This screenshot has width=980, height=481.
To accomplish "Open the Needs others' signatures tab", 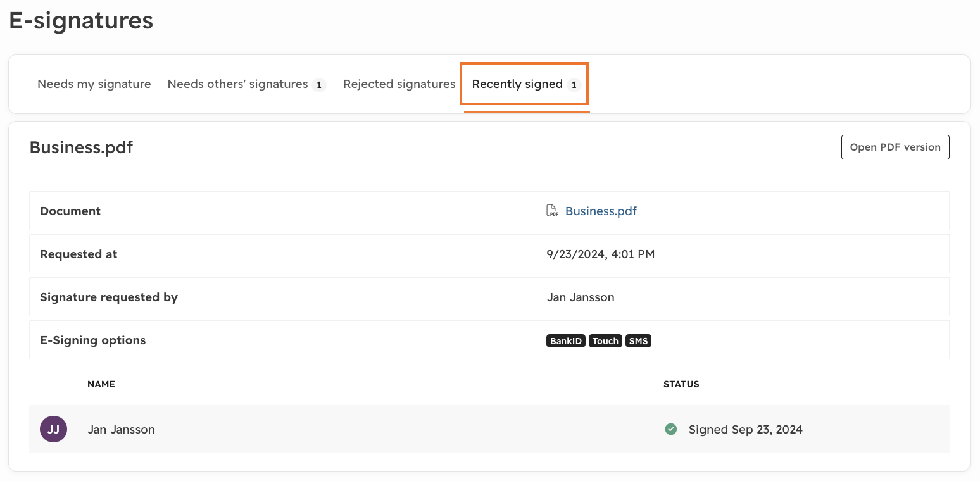I will [247, 84].
